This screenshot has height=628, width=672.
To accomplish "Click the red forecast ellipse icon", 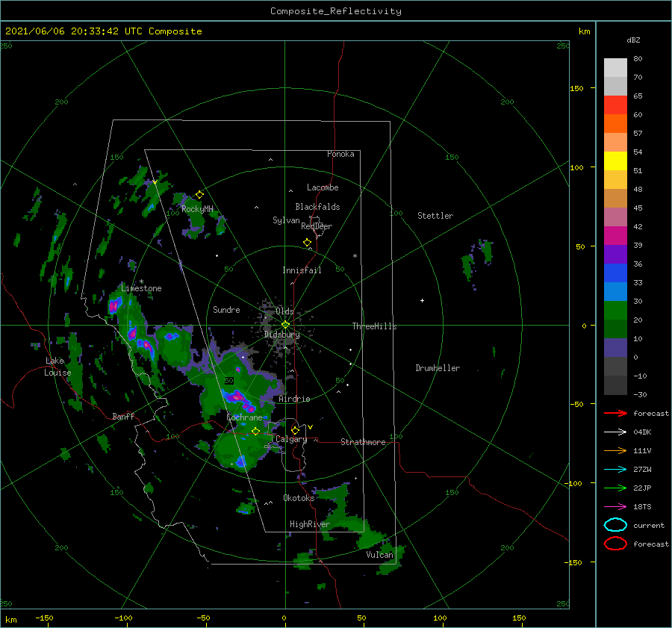I will point(615,544).
